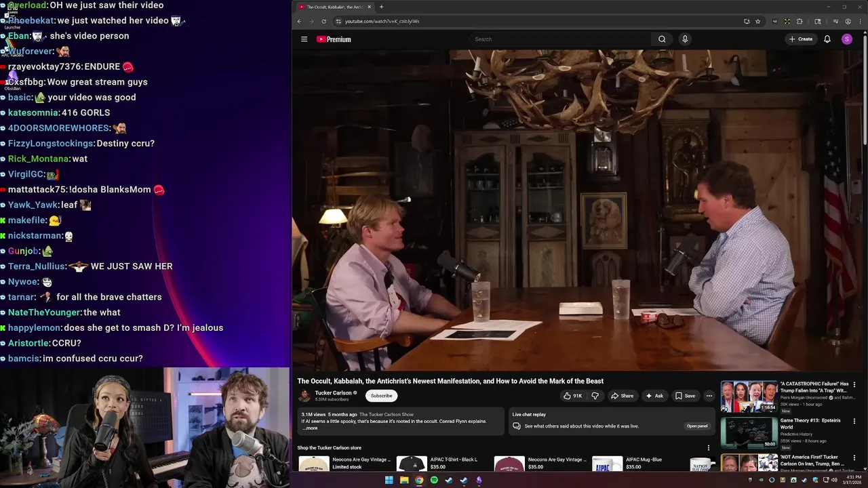Open Obsidian purple icon on taskbar
This screenshot has width=868, height=488.
pyautogui.click(x=479, y=480)
